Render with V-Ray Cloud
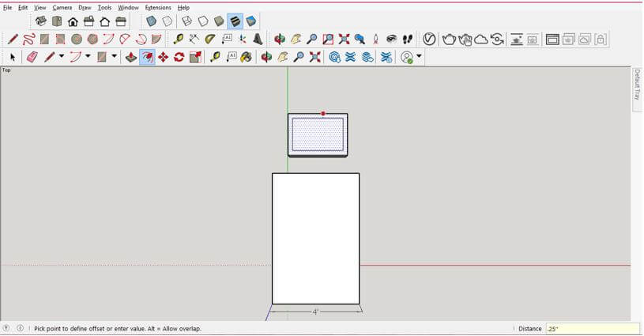The width and height of the screenshot is (644, 336). click(481, 40)
